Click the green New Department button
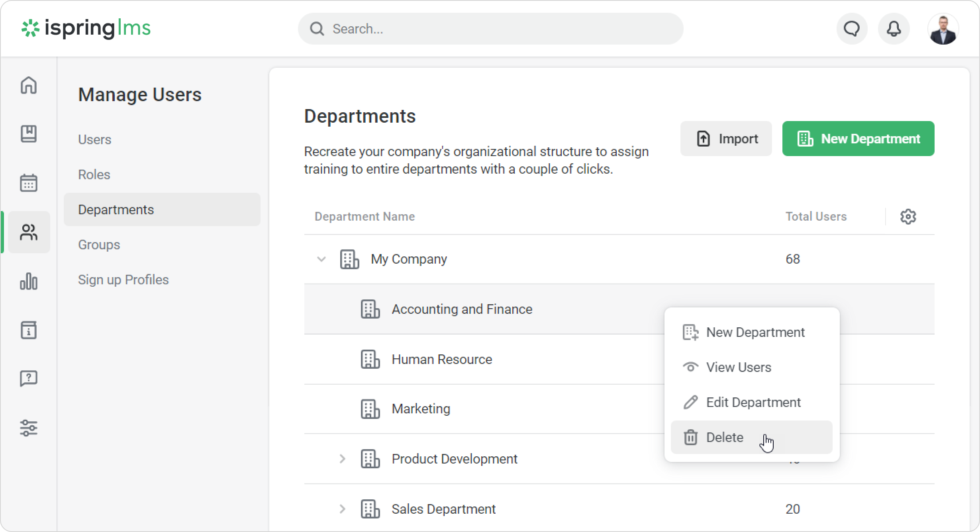Image resolution: width=980 pixels, height=532 pixels. (858, 139)
